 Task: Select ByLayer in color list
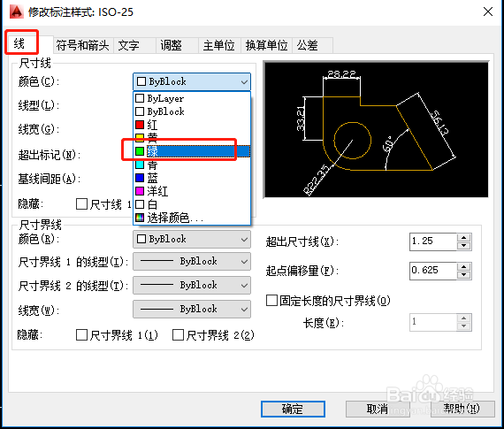[192, 98]
